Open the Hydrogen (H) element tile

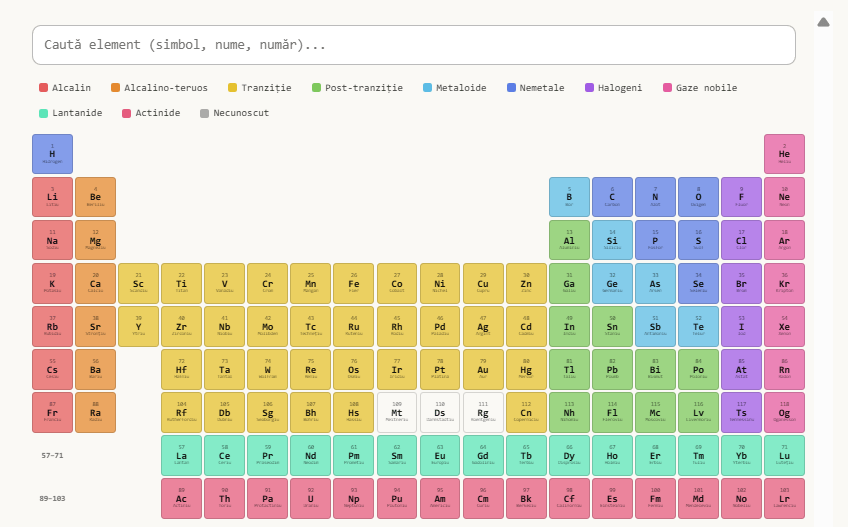tap(52, 154)
